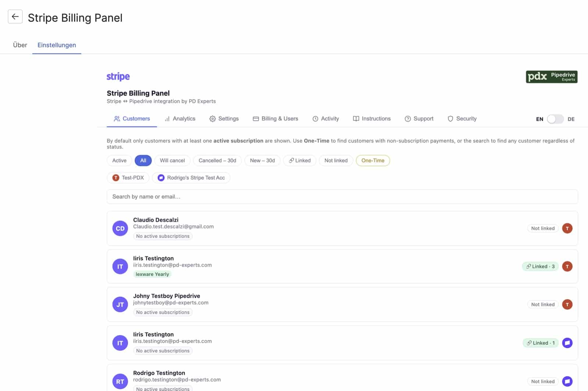Filter by Cancelled – 30d
Viewport: 588px width, 391px height.
point(217,160)
